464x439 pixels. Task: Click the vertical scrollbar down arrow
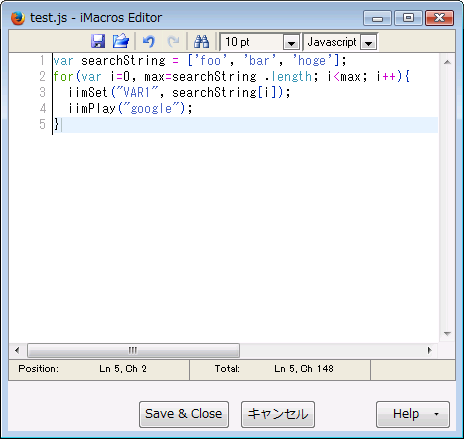click(447, 334)
